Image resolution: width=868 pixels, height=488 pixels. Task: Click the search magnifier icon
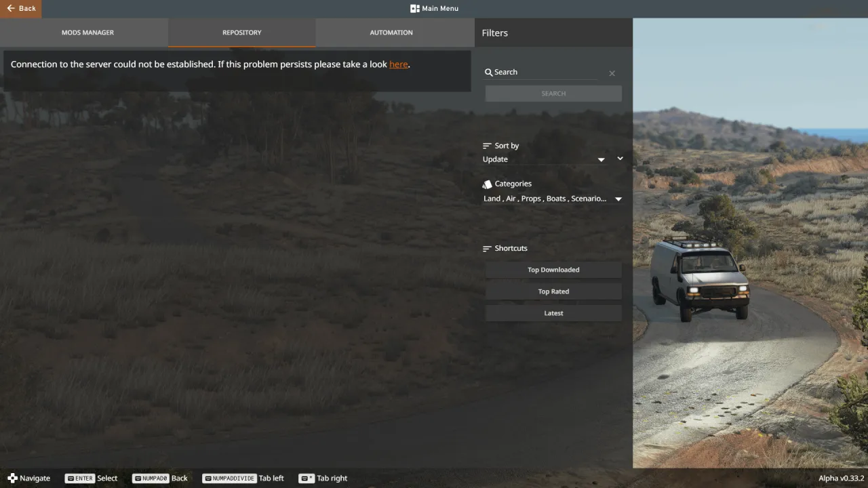[x=489, y=72]
